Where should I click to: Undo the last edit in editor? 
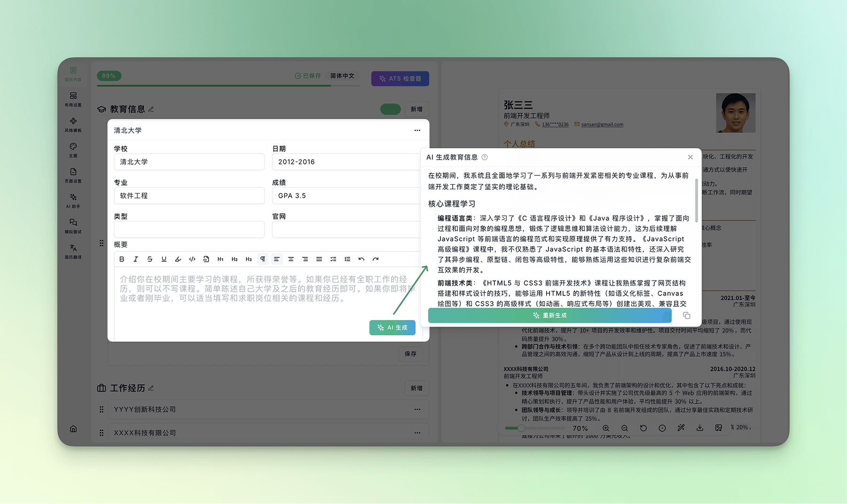tap(361, 259)
